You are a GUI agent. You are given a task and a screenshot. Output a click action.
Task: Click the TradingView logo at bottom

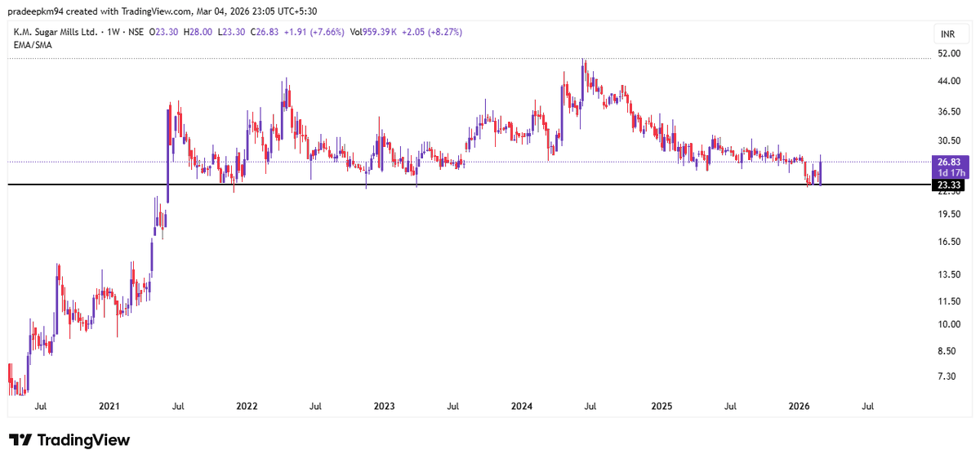coord(69,440)
